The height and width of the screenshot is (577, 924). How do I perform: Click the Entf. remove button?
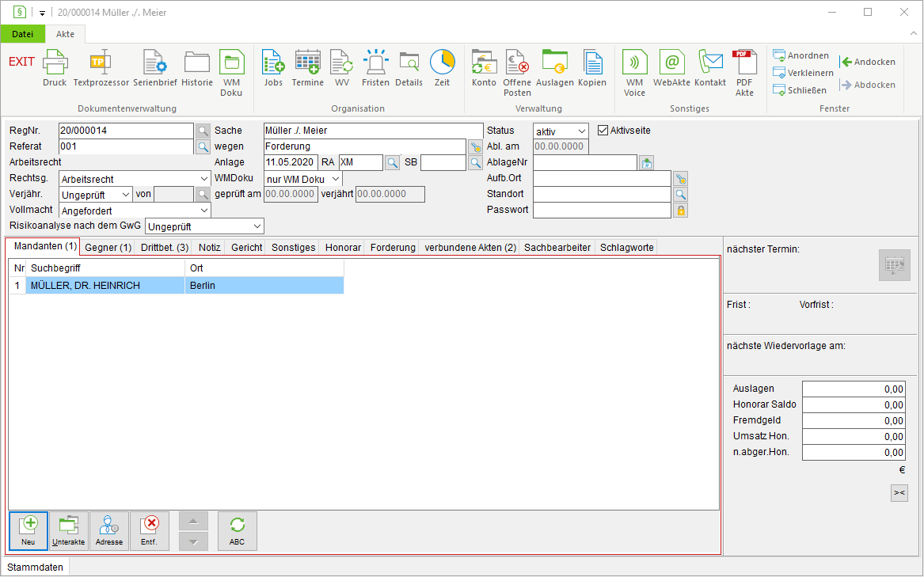click(149, 531)
